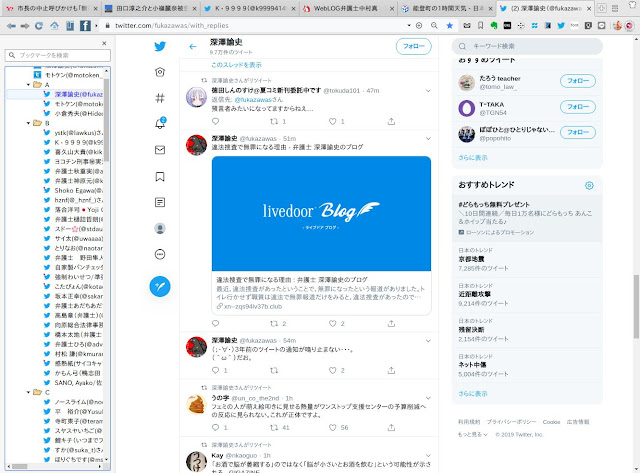Collapse bookmark folder B
The image size is (640, 473).
click(28, 123)
